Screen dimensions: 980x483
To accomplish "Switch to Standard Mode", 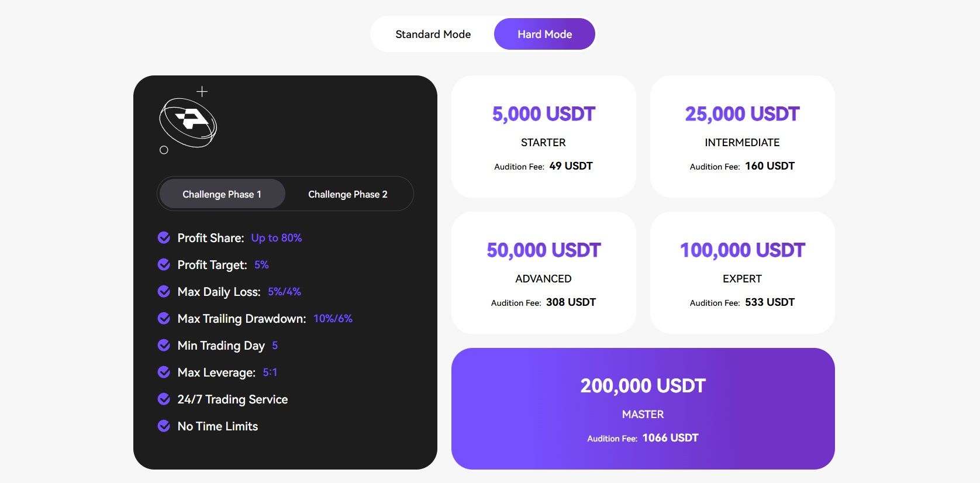I will (x=433, y=34).
